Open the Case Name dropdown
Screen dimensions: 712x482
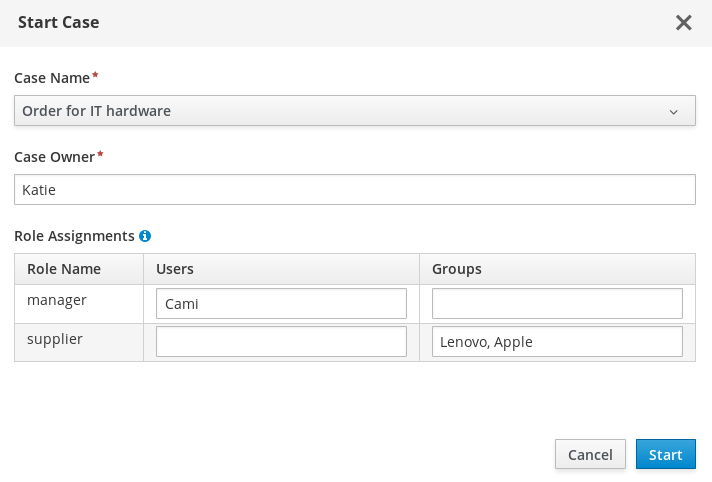point(355,110)
